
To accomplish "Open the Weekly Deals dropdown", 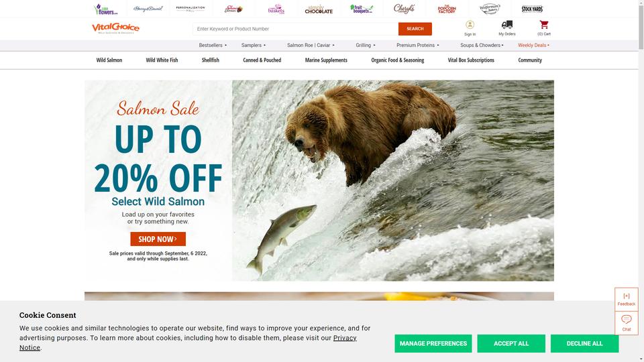I will coord(533,45).
